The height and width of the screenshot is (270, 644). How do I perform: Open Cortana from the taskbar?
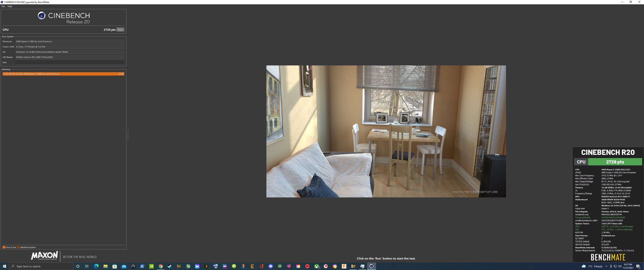tap(78, 266)
